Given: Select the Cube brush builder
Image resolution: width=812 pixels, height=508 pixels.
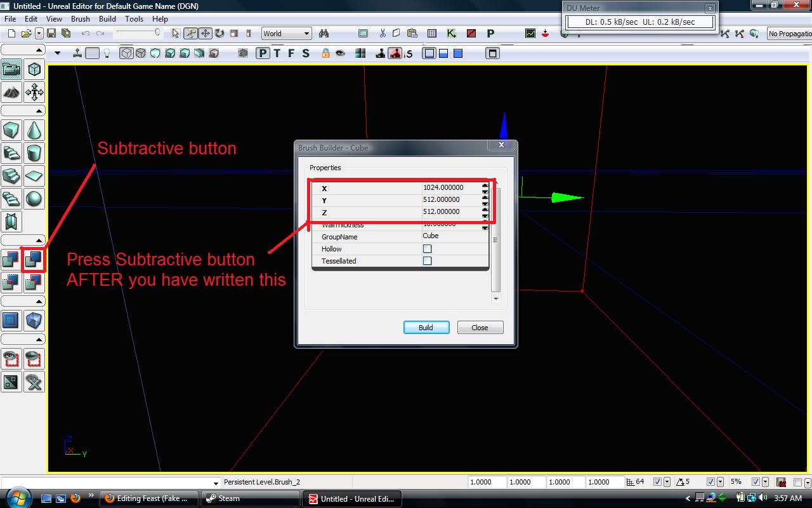Looking at the screenshot, I should coord(11,131).
